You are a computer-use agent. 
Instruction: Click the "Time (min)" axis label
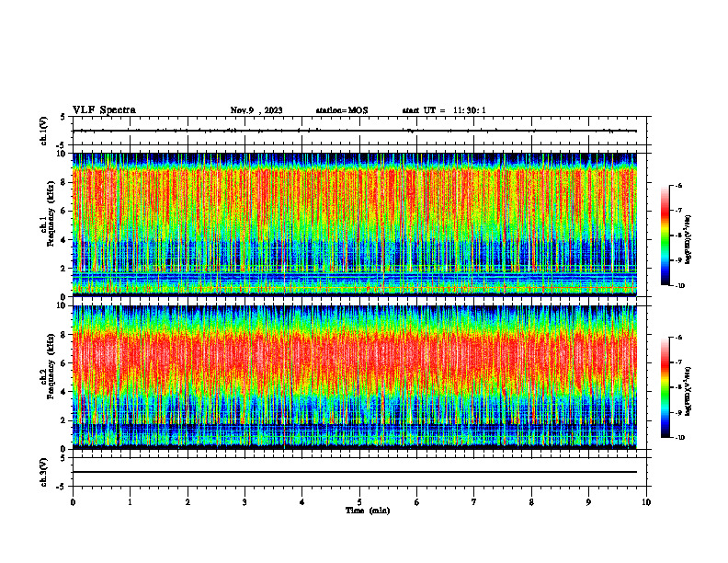click(368, 511)
